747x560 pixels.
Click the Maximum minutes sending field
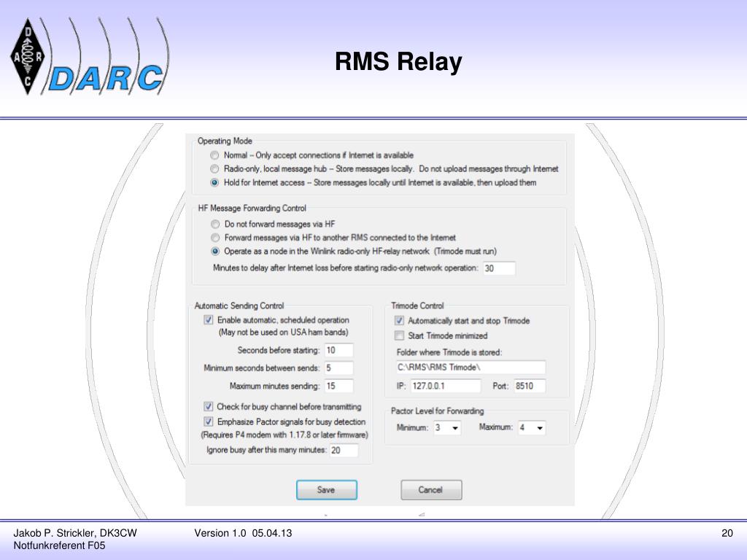click(x=338, y=386)
